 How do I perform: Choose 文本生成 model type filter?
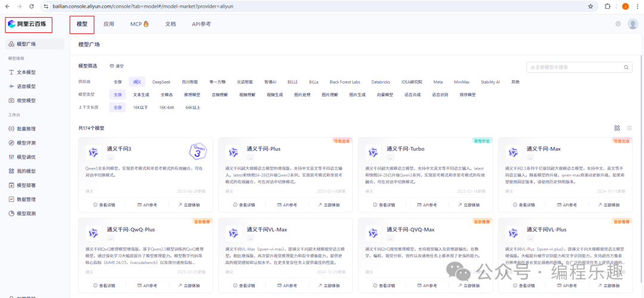click(141, 95)
